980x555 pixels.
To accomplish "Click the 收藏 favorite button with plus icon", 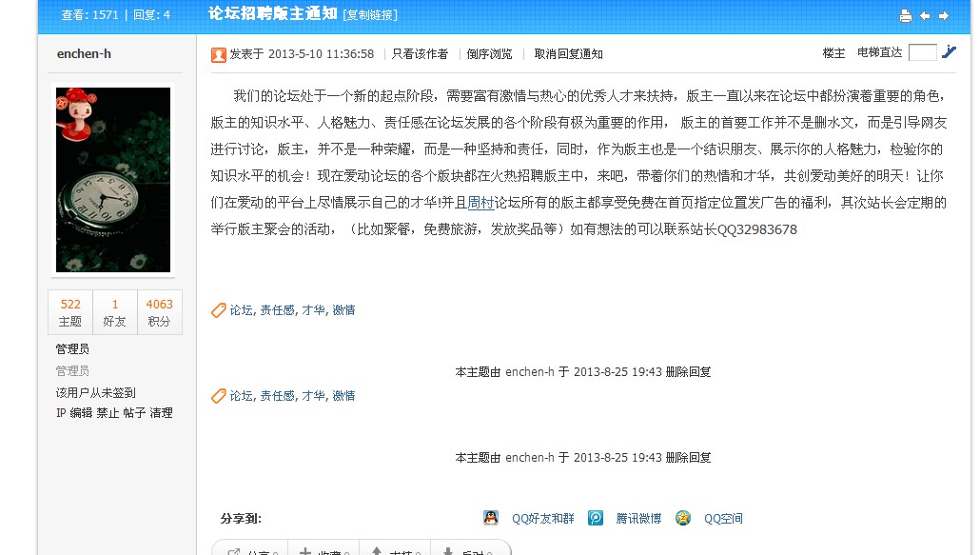I will tap(323, 549).
